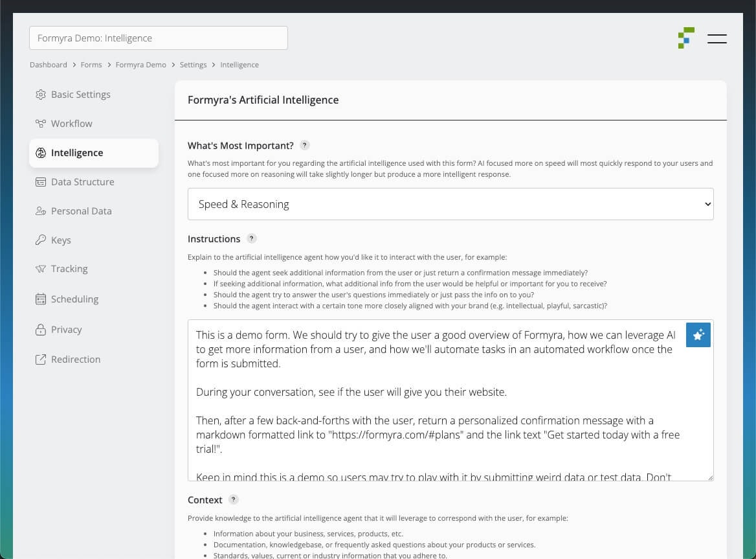756x559 pixels.
Task: Open help for What's Most Important
Action: [304, 145]
